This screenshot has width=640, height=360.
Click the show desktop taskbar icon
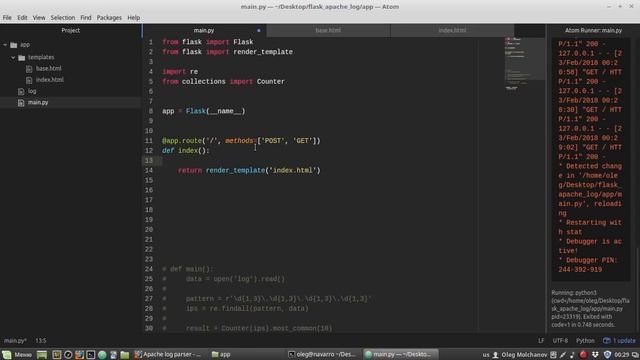click(42, 354)
